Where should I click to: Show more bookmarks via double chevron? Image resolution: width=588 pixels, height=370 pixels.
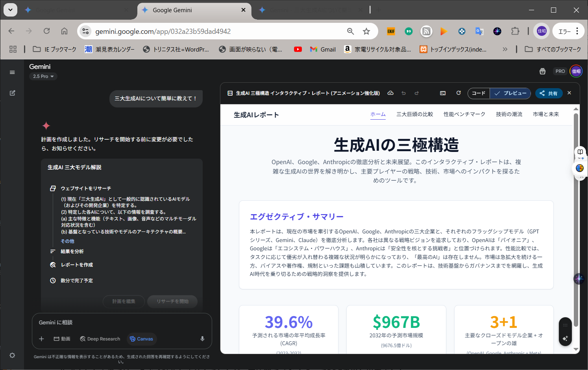click(505, 49)
